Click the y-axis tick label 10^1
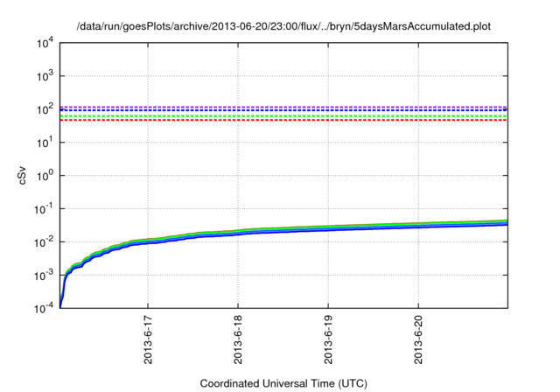The height and width of the screenshot is (392, 560). tap(45, 143)
